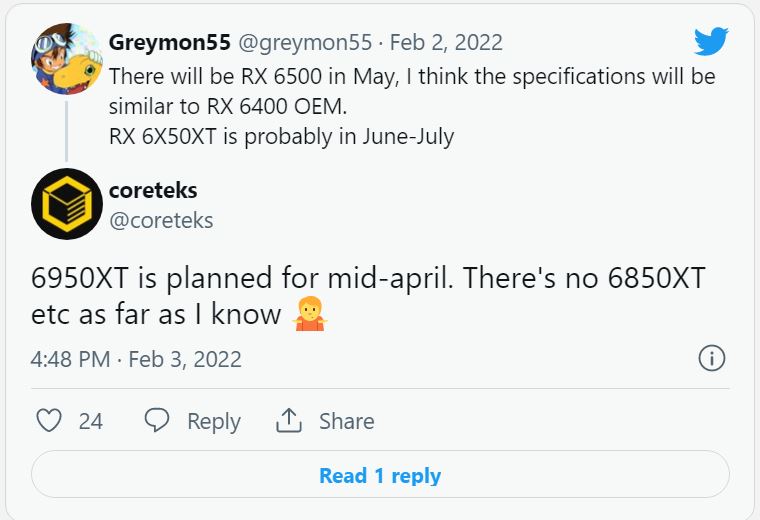760x520 pixels.
Task: Click the 4:48 PM · Feb 3, 2022 timestamp
Action: 136,360
